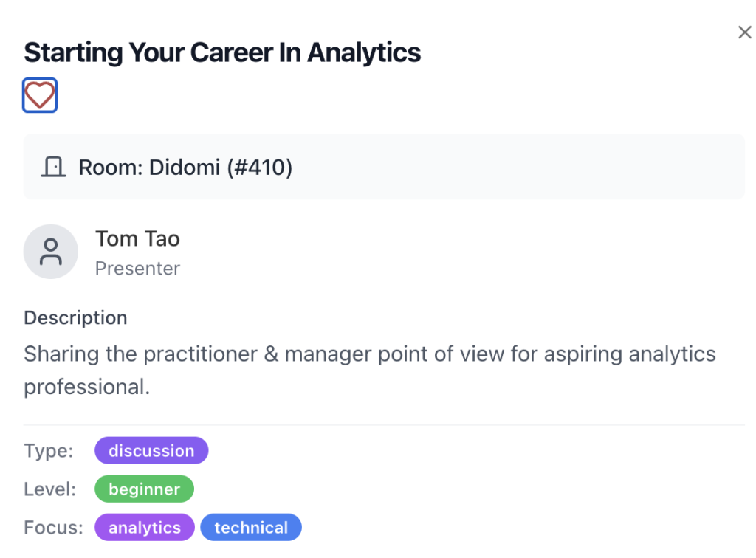The image size is (756, 558).
Task: Click the "Presenter" role label
Action: 137,269
